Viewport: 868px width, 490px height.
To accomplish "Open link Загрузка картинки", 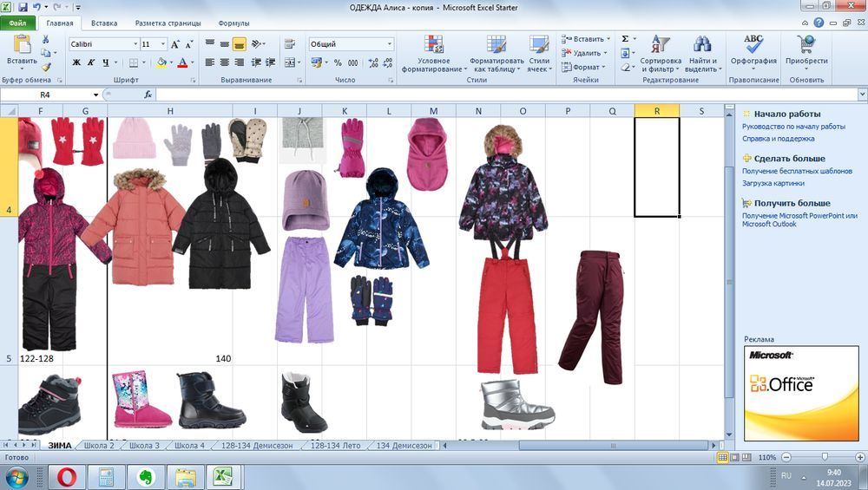I will [773, 183].
